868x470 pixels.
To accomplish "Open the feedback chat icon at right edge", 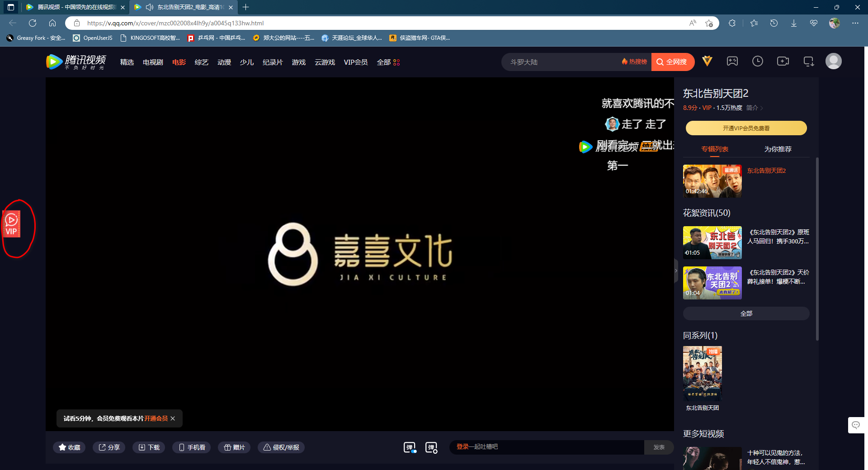I will click(856, 425).
